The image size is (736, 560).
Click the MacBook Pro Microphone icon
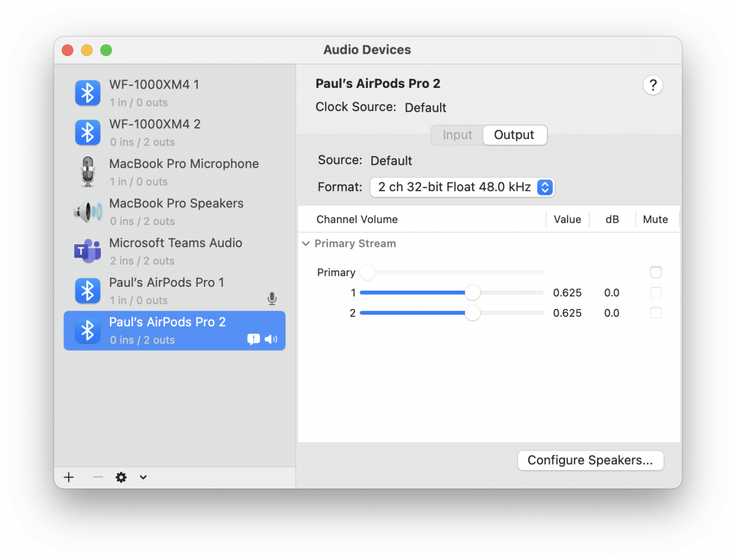pyautogui.click(x=88, y=172)
